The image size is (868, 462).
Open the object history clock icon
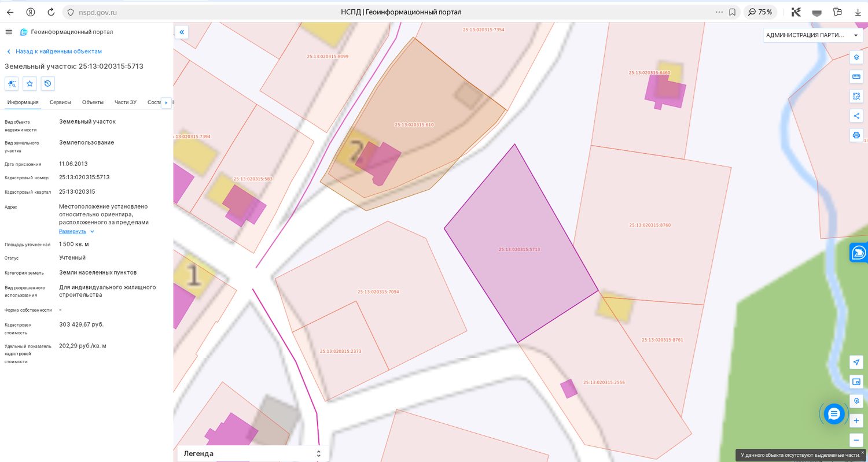tap(48, 84)
